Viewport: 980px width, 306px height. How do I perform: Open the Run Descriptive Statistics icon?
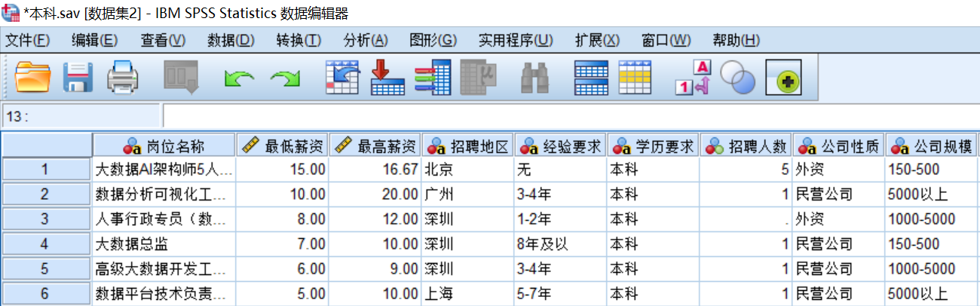[478, 77]
